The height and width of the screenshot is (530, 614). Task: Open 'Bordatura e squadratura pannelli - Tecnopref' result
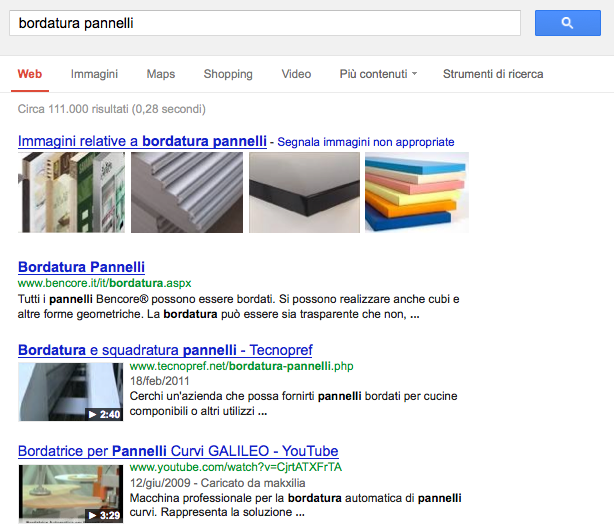click(x=165, y=350)
